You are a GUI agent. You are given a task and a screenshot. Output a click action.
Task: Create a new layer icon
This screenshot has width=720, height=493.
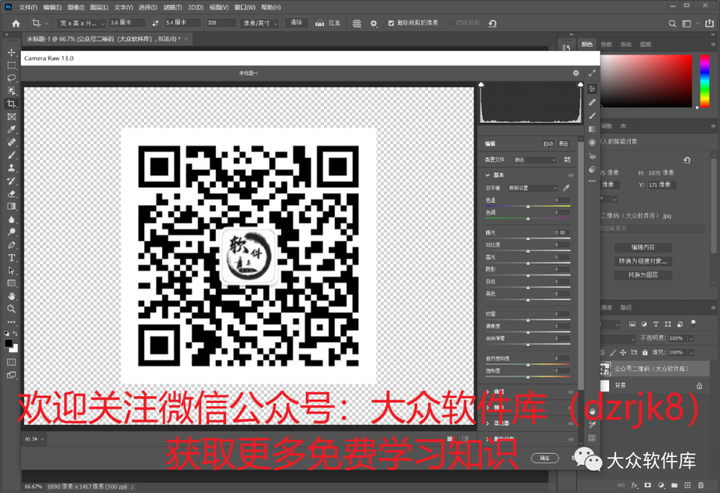click(x=687, y=485)
